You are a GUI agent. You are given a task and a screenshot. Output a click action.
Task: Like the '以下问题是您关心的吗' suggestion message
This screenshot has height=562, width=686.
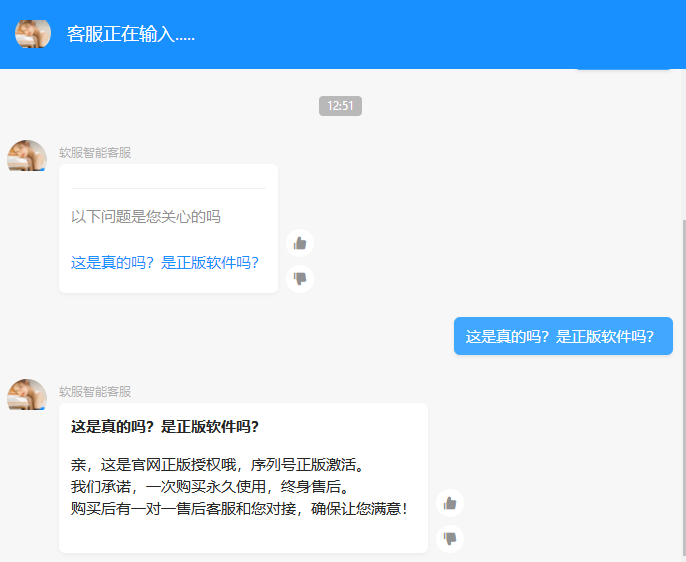300,243
